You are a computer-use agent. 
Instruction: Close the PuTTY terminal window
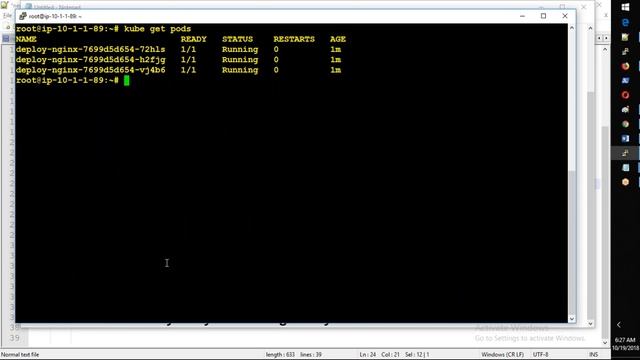point(565,16)
